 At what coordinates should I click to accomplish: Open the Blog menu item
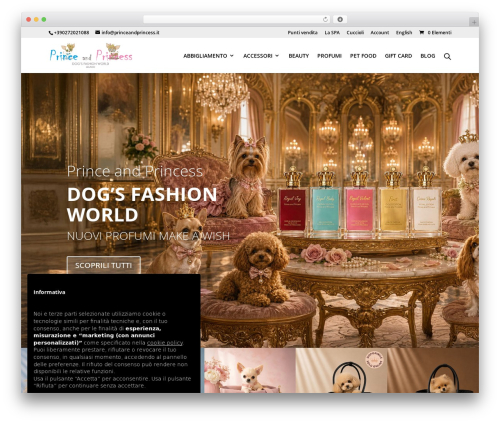click(x=428, y=56)
